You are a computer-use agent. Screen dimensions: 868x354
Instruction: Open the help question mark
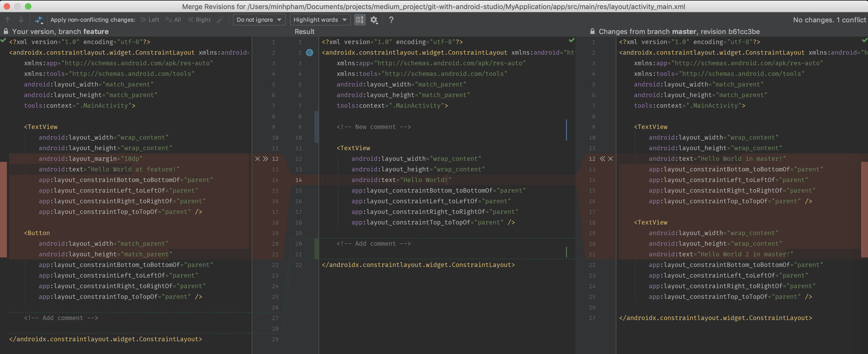(x=391, y=20)
